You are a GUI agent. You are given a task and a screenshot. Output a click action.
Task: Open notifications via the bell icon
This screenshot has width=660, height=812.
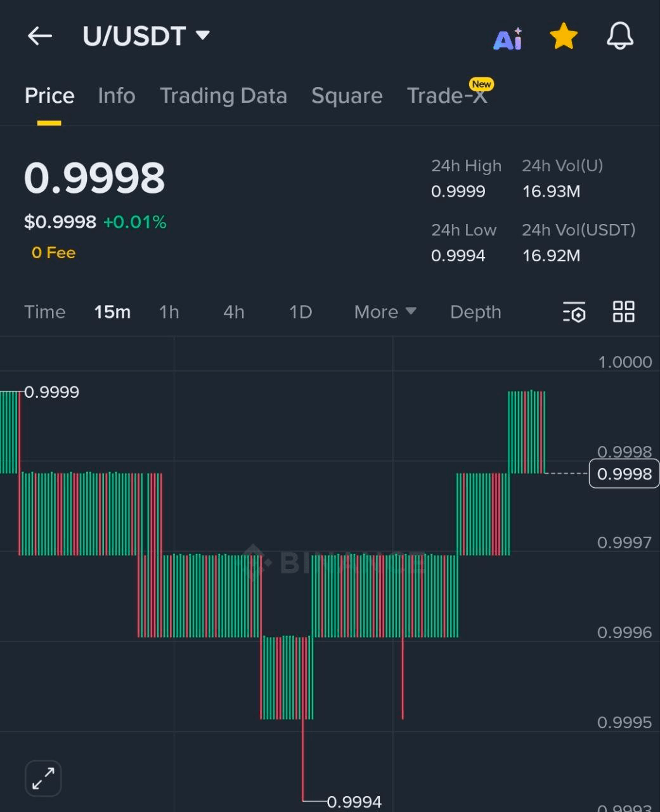click(x=619, y=37)
